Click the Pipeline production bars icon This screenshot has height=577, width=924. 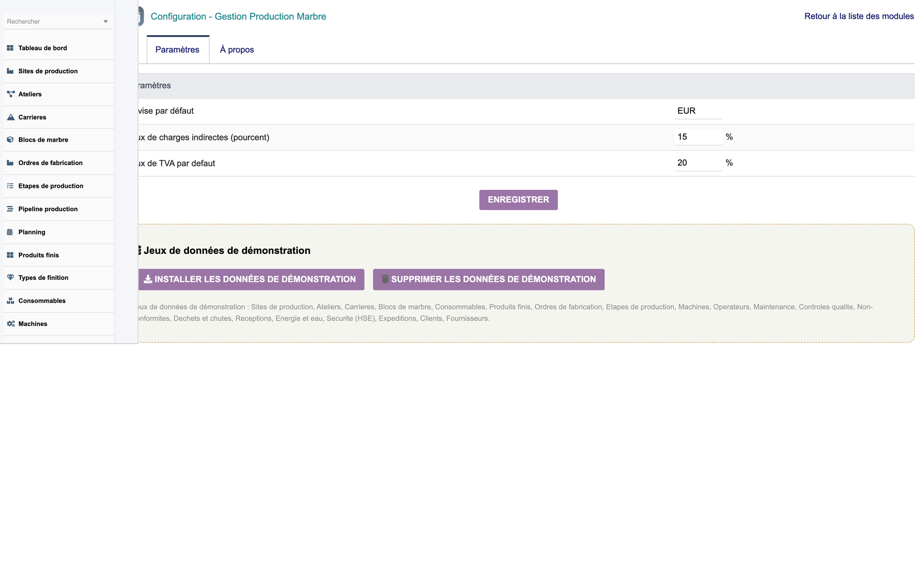click(10, 209)
